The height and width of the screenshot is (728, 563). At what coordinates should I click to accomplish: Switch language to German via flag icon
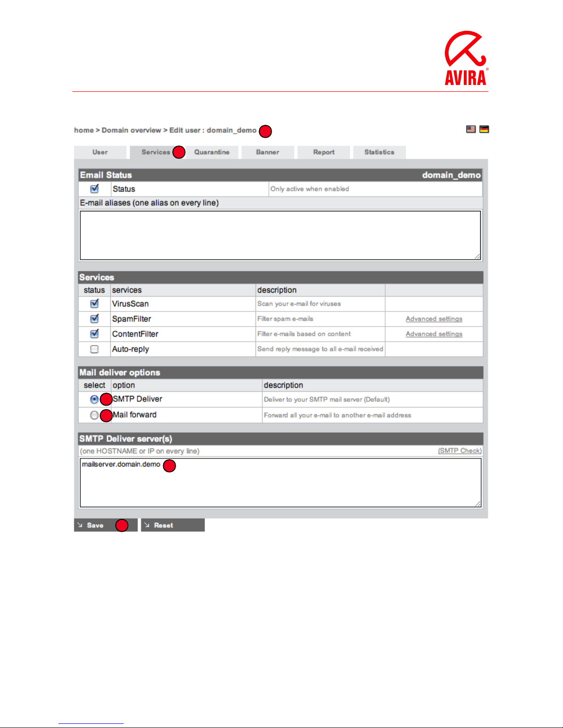tap(484, 129)
